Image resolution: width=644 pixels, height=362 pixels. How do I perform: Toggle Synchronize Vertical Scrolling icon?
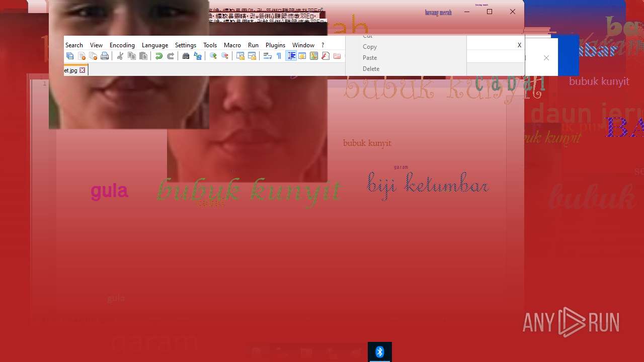tap(240, 56)
